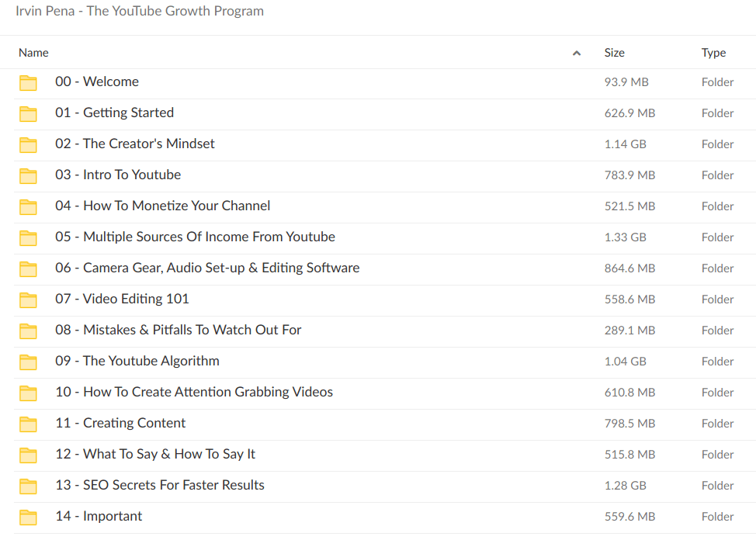Select the 06 - Camera Gear, Audio Set-up row
This screenshot has height=540, width=756.
coord(206,268)
